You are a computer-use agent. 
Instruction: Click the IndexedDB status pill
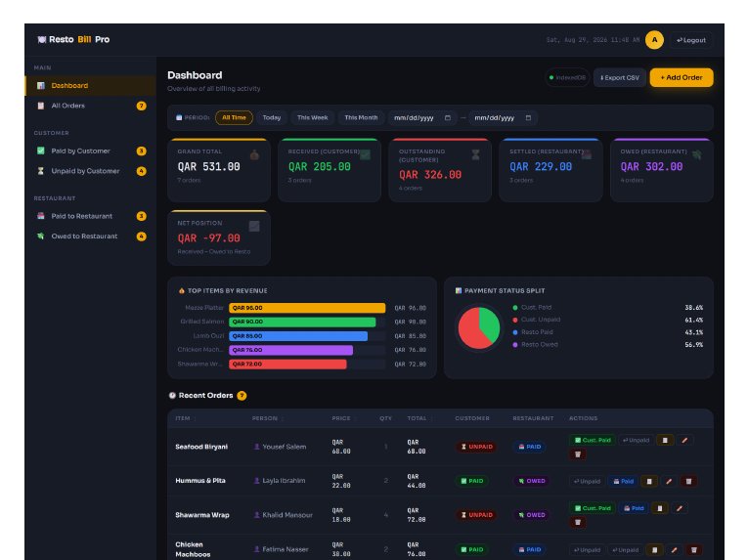point(567,77)
